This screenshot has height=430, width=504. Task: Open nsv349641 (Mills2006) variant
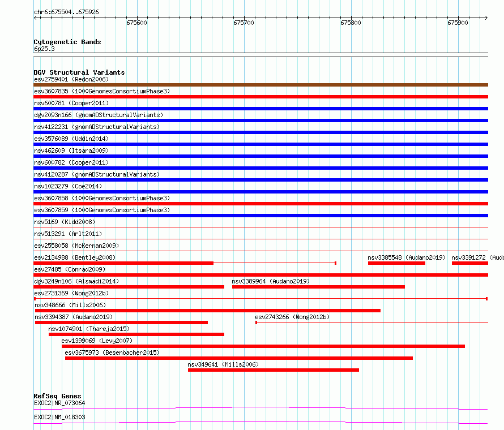tap(223, 364)
